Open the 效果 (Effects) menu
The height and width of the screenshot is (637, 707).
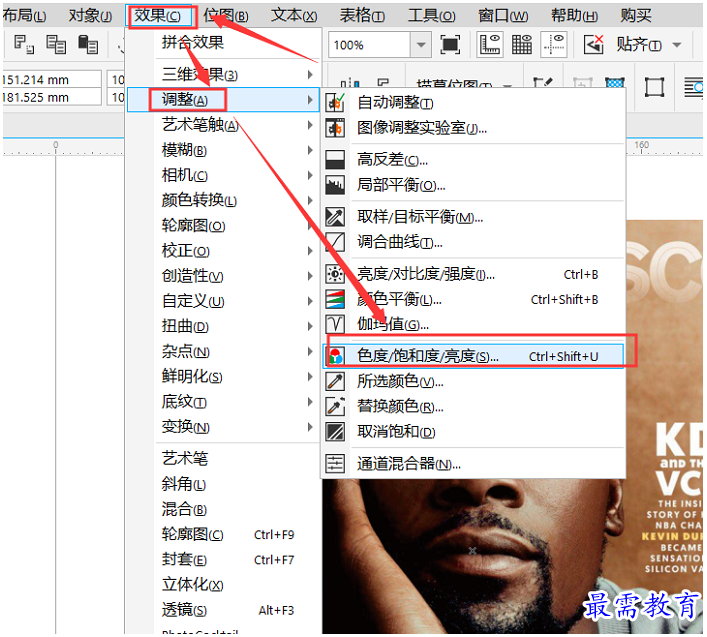click(158, 16)
